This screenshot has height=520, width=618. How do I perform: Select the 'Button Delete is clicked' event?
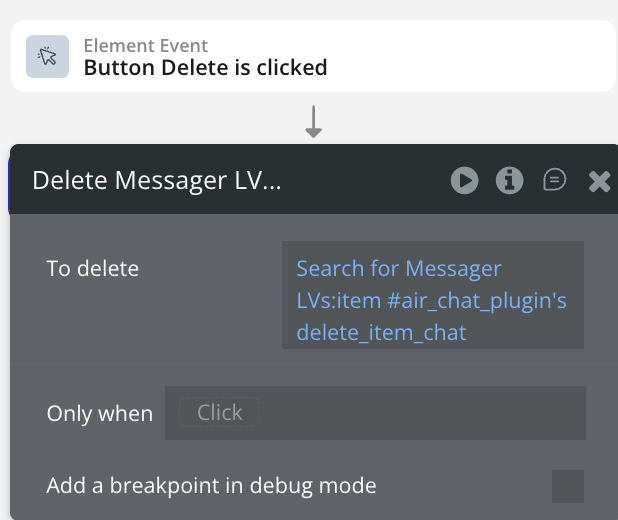[205, 68]
